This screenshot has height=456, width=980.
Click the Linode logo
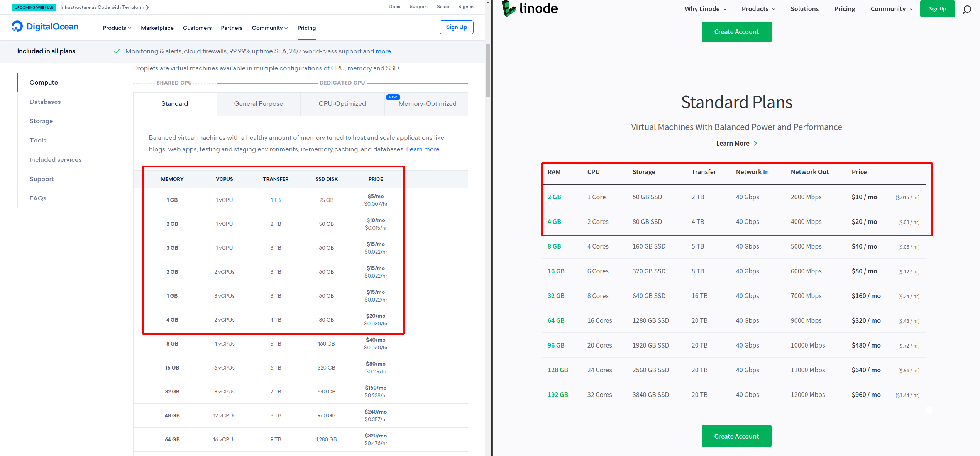(x=530, y=8)
